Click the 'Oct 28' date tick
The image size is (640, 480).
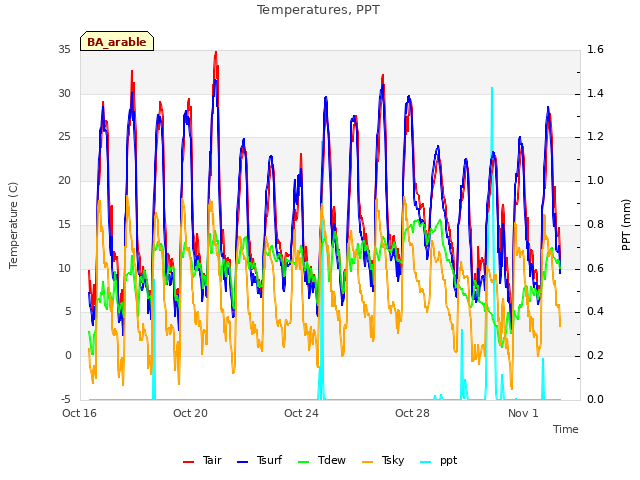[x=413, y=413]
